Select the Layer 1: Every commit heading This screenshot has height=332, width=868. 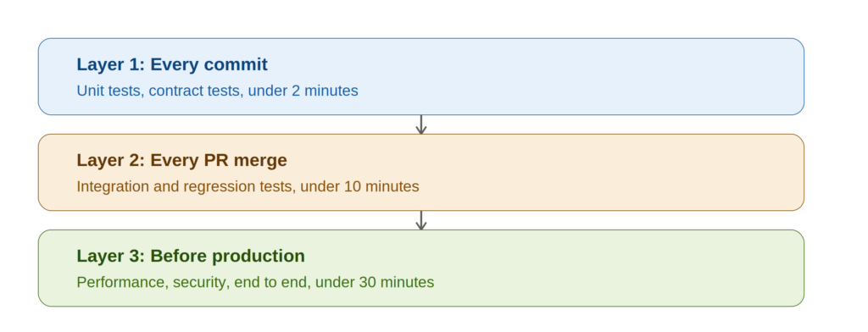(172, 64)
